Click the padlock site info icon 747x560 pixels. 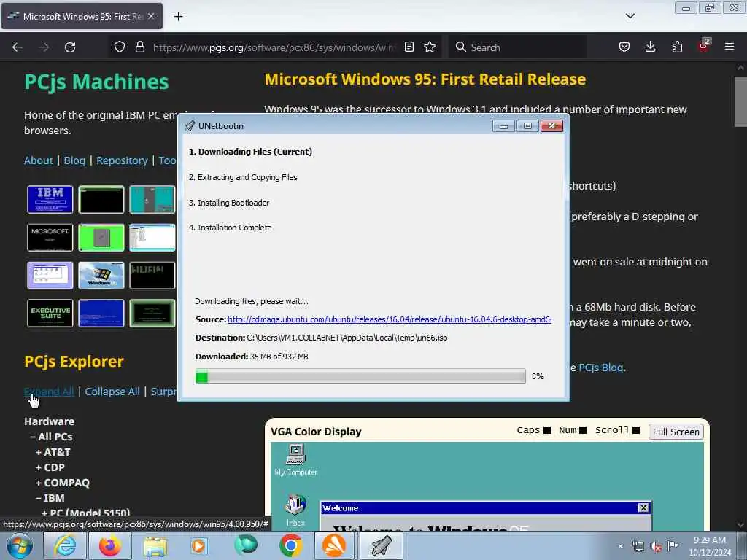[139, 47]
